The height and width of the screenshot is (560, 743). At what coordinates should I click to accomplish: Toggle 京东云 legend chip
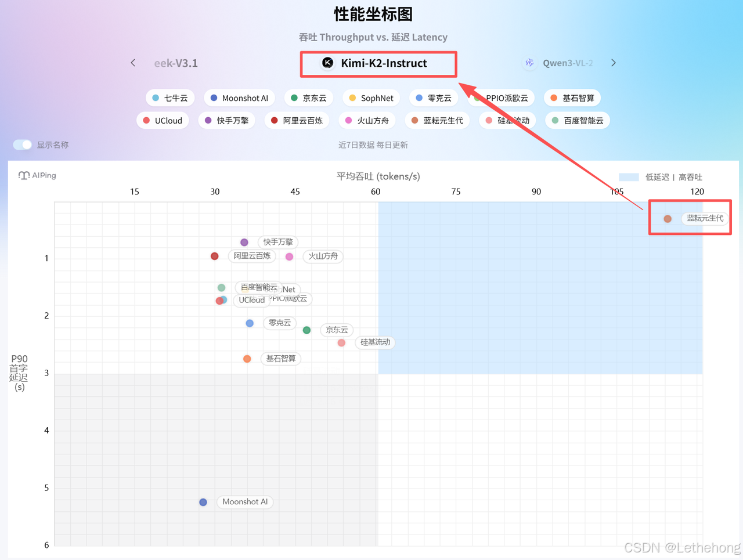(308, 98)
